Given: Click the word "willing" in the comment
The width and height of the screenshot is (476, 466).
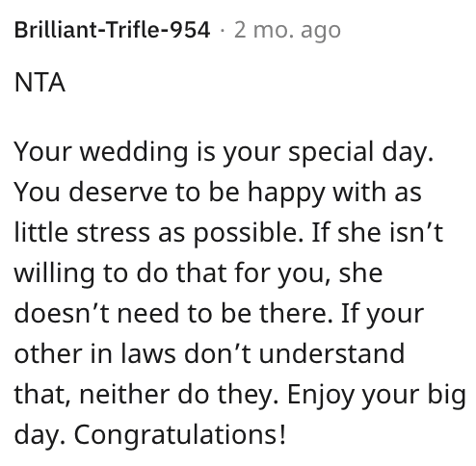Looking at the screenshot, I should coord(54,274).
